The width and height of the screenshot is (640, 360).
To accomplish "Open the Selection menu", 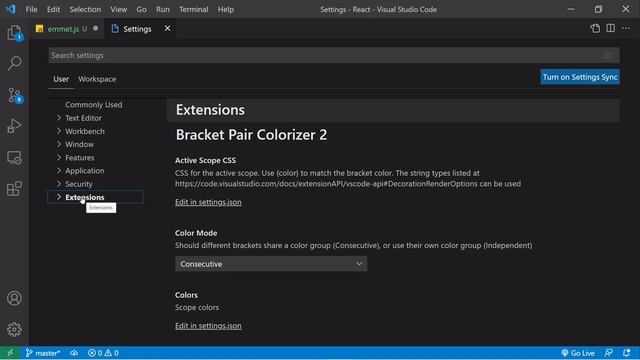I will coord(85,9).
